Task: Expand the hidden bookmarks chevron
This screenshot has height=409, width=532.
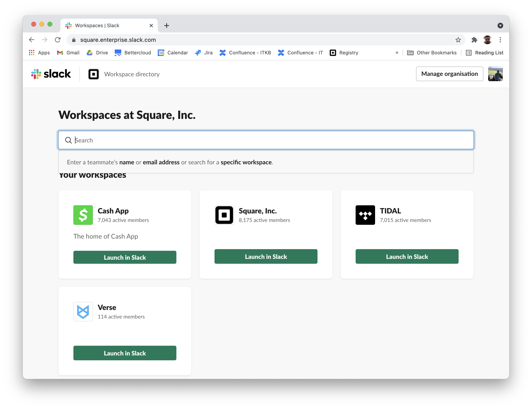Action: (397, 53)
